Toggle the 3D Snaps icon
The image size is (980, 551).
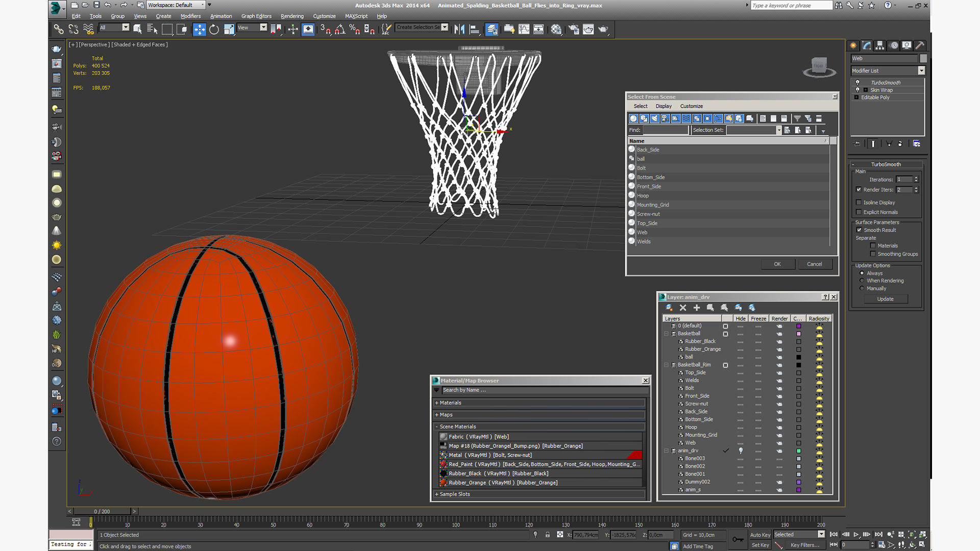(326, 30)
